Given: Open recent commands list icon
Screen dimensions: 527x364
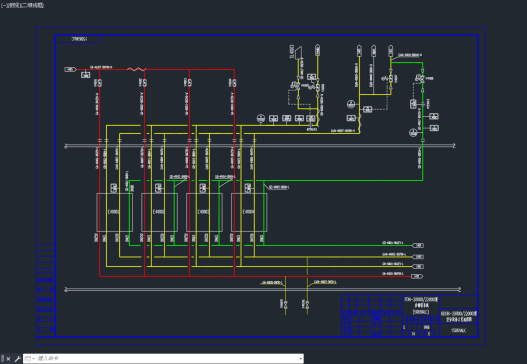Looking at the screenshot, I should pos(30,359).
